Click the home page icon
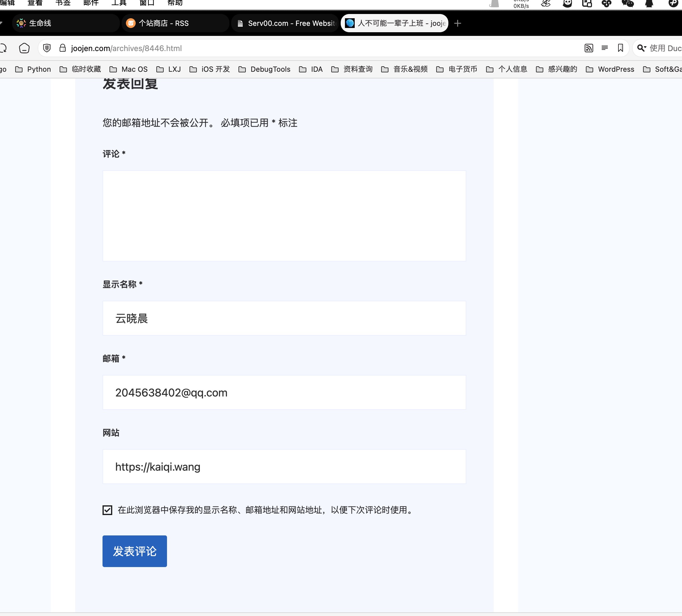682x616 pixels. click(x=24, y=48)
